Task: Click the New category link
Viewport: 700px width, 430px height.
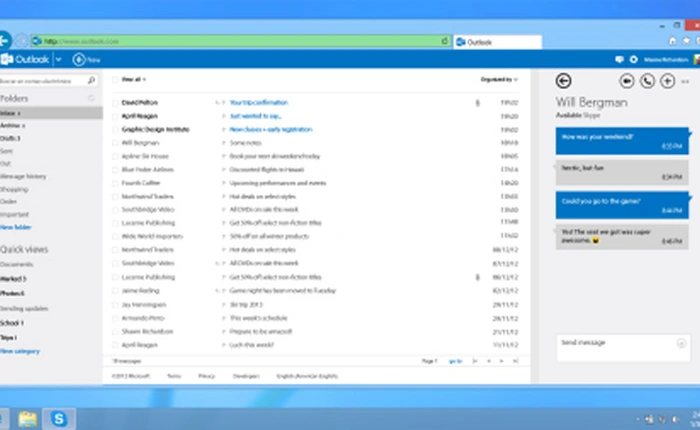Action: (20, 351)
